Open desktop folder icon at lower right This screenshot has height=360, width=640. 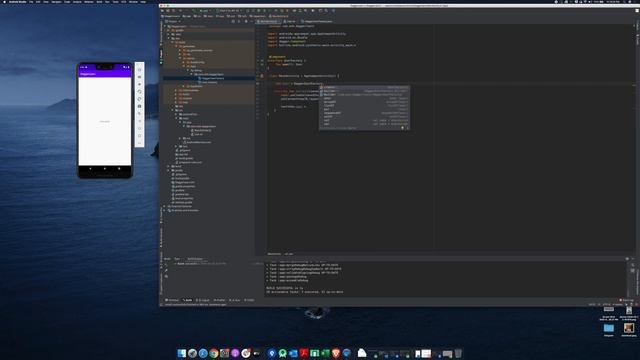tap(609, 328)
